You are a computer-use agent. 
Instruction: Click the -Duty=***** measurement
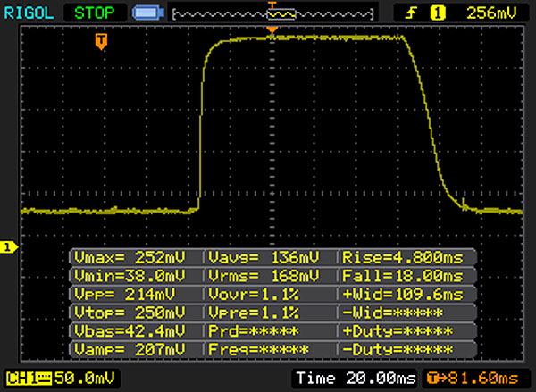click(398, 349)
